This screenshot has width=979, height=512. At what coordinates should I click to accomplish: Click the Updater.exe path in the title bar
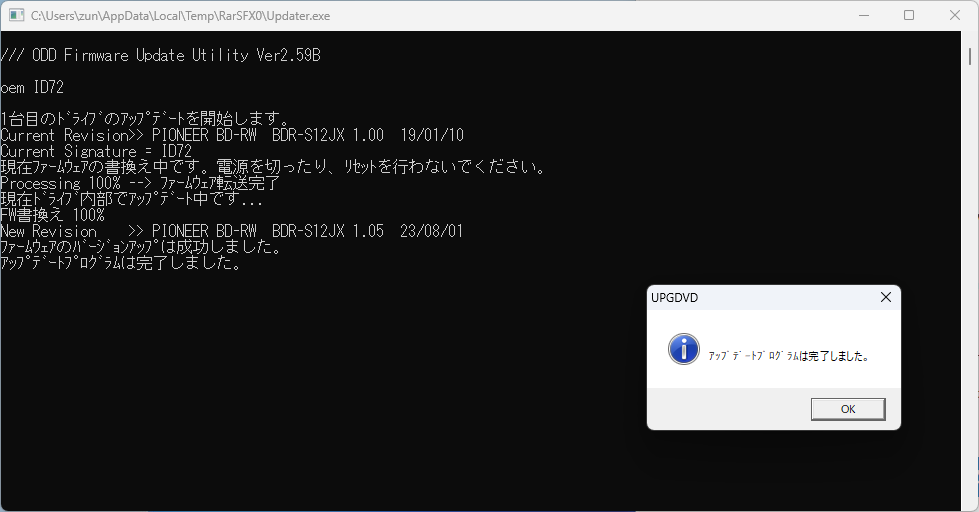tap(180, 16)
